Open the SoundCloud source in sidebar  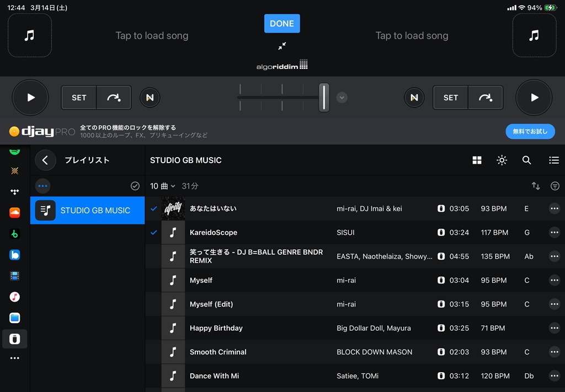point(15,213)
